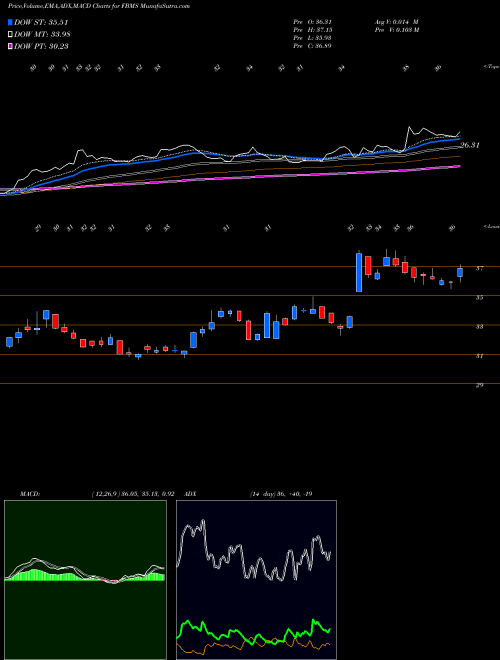The image size is (500, 660).
Task: Click the chart title mentioning FBMS MunafaSutra.com
Action: pyautogui.click(x=99, y=6)
